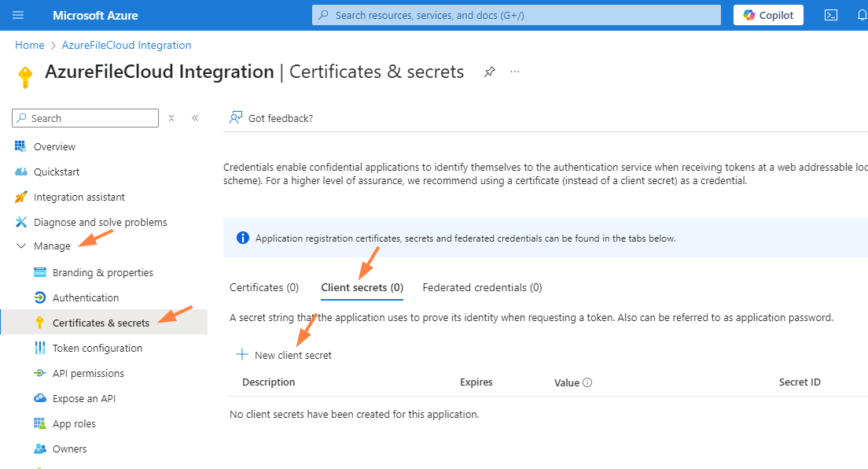Open the notifications bell
The width and height of the screenshot is (868, 469).
pyautogui.click(x=861, y=15)
